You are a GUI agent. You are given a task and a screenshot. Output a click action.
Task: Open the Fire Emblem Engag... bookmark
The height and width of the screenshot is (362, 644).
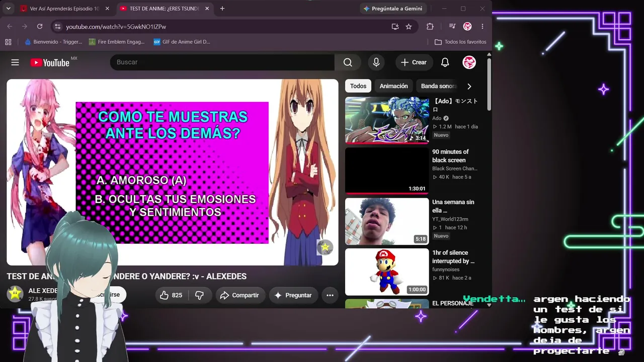pyautogui.click(x=117, y=42)
